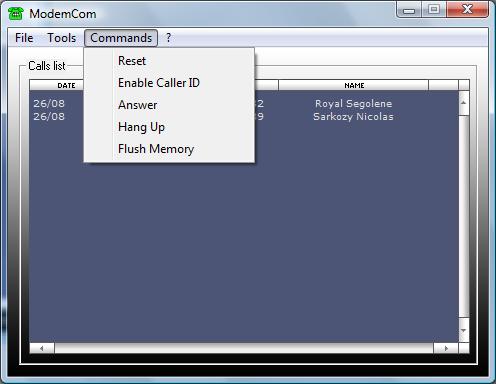
Task: Select the Sarkozy Nicolas call entry
Action: pyautogui.click(x=353, y=116)
